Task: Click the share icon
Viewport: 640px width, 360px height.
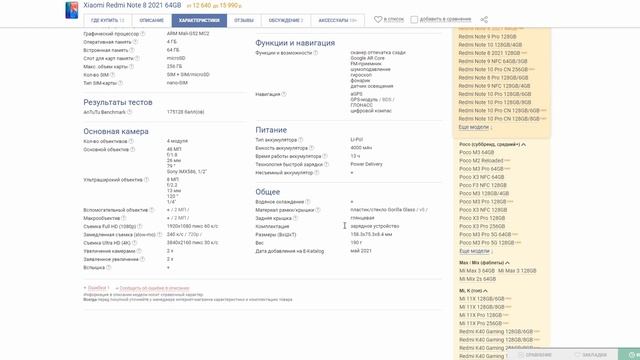Action: click(484, 20)
